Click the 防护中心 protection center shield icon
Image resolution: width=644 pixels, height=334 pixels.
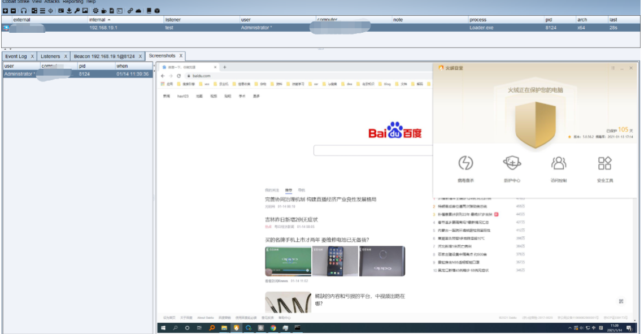[x=512, y=163]
